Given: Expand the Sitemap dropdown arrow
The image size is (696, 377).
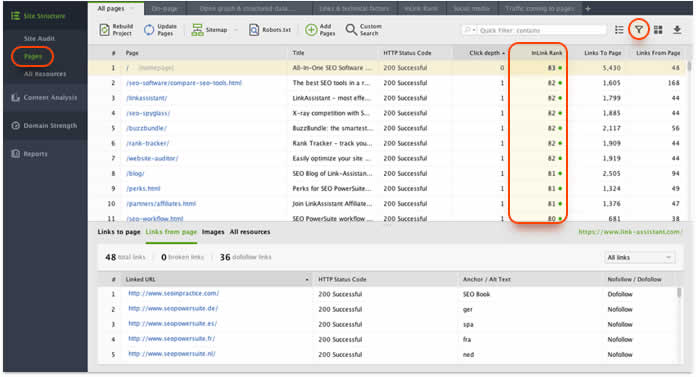Looking at the screenshot, I should (x=236, y=30).
